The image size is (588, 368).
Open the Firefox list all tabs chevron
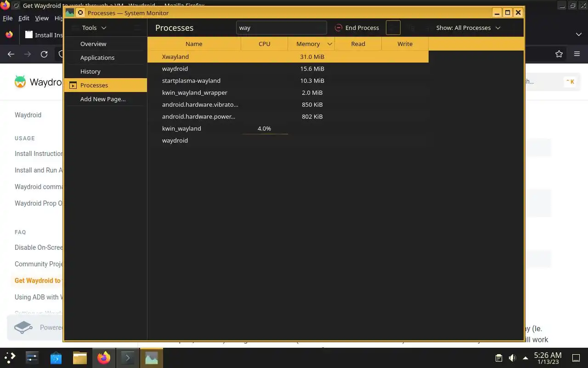tap(578, 34)
